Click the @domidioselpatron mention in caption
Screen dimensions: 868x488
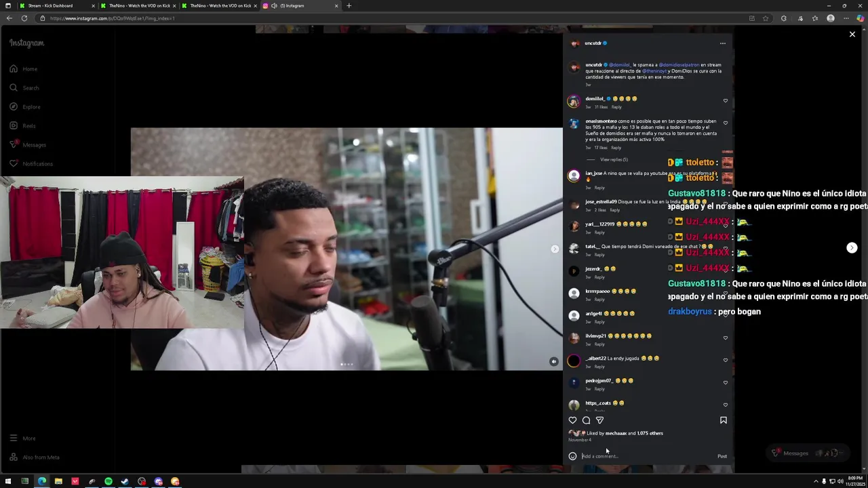coord(679,65)
